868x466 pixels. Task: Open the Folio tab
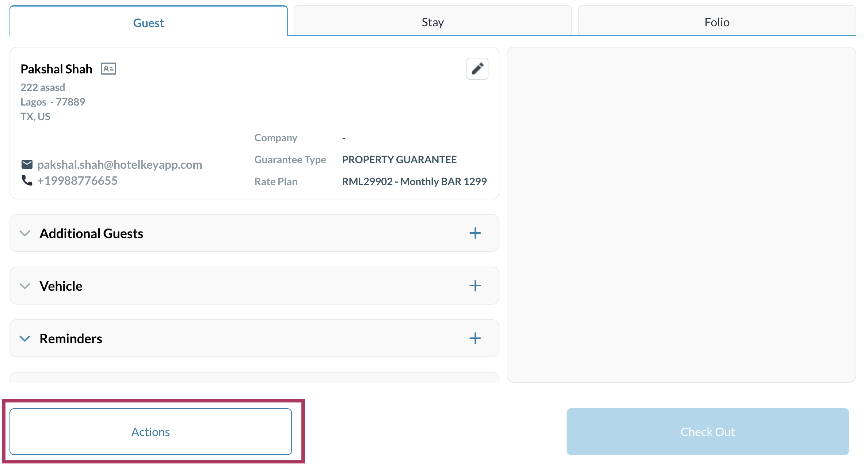717,22
